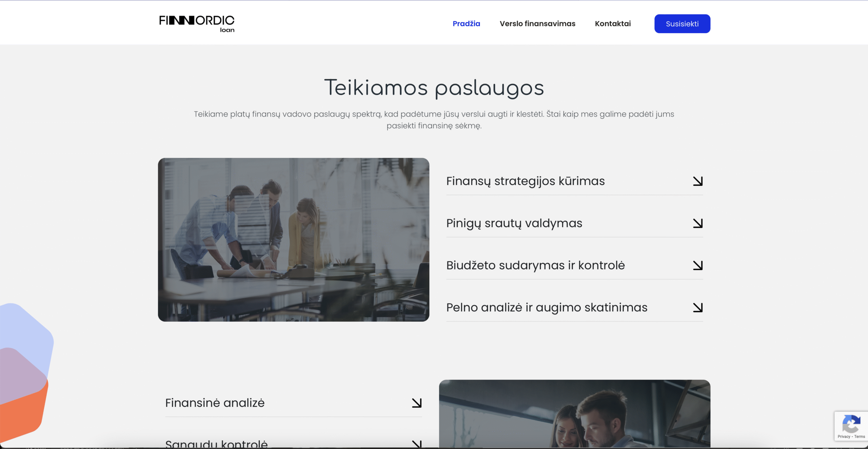The image size is (868, 449).
Task: Open Verslo finansavimas menu item
Action: click(x=537, y=24)
